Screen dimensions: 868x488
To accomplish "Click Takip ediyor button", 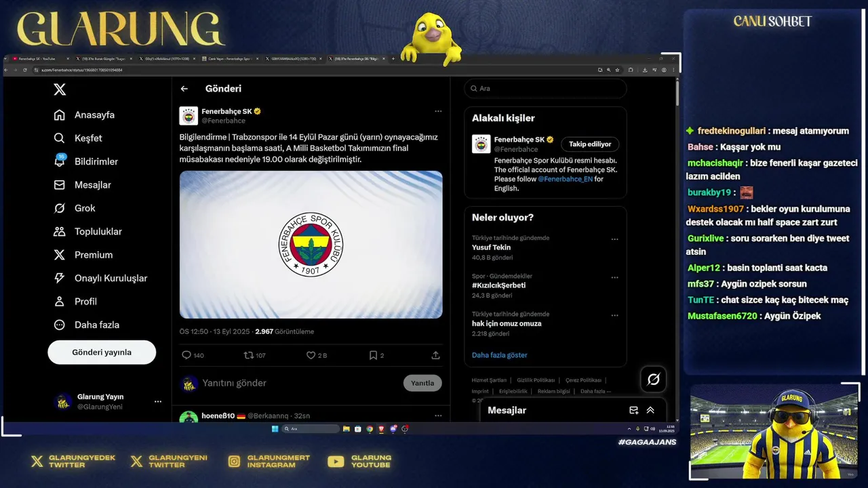I will (x=590, y=144).
